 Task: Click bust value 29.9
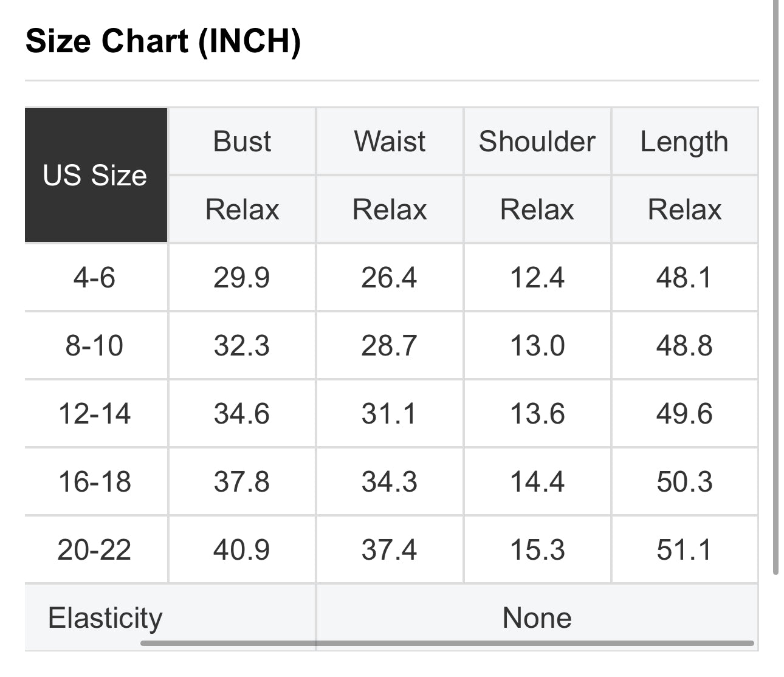[x=242, y=278]
